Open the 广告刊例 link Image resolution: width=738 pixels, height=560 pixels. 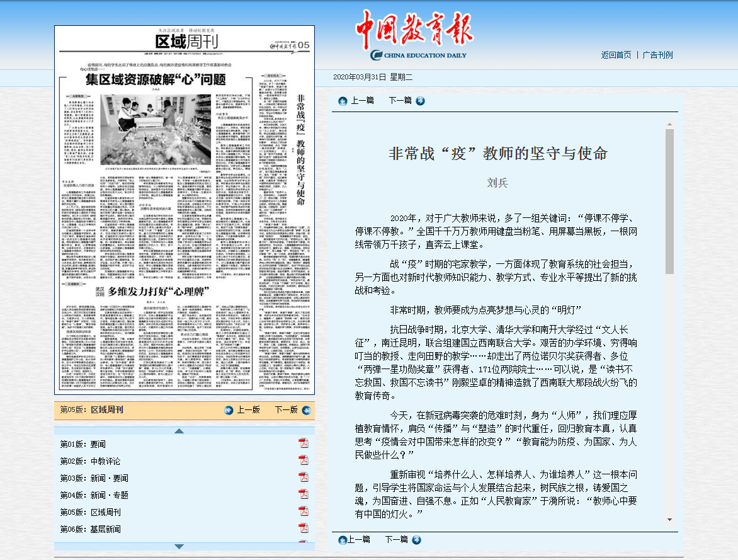point(657,55)
